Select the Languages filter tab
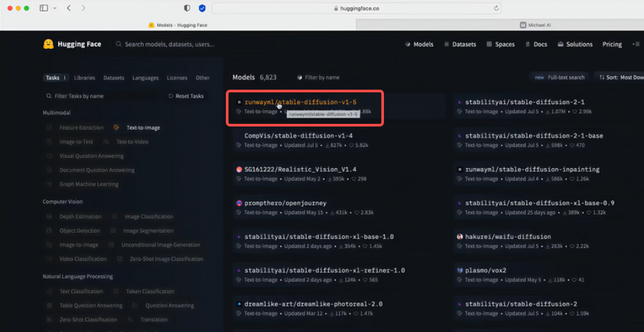Image resolution: width=644 pixels, height=332 pixels. point(145,78)
